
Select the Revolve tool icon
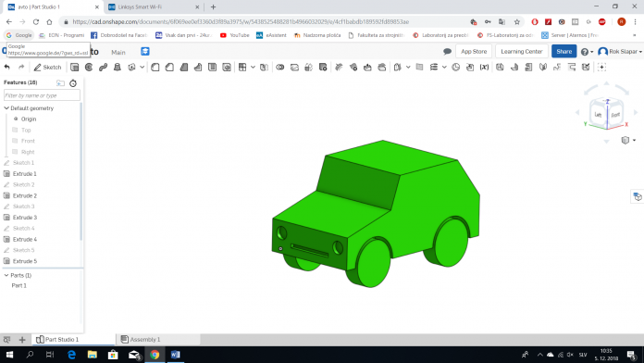pos(89,67)
